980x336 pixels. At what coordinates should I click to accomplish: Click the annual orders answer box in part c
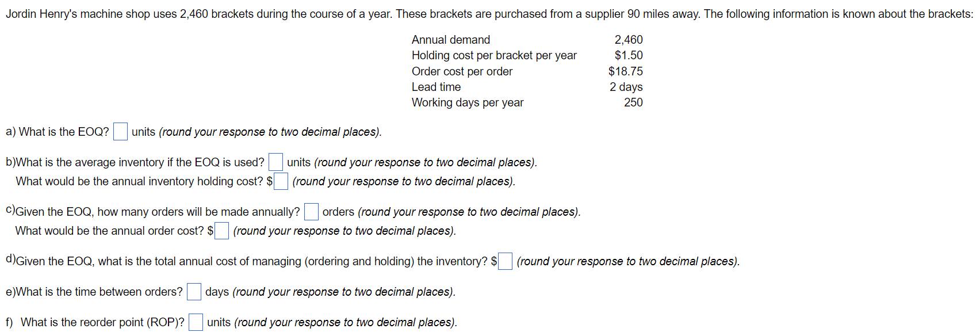click(x=311, y=212)
